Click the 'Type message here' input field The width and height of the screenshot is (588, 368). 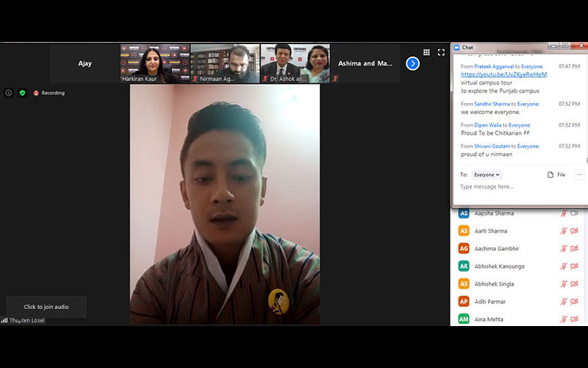[x=514, y=187]
